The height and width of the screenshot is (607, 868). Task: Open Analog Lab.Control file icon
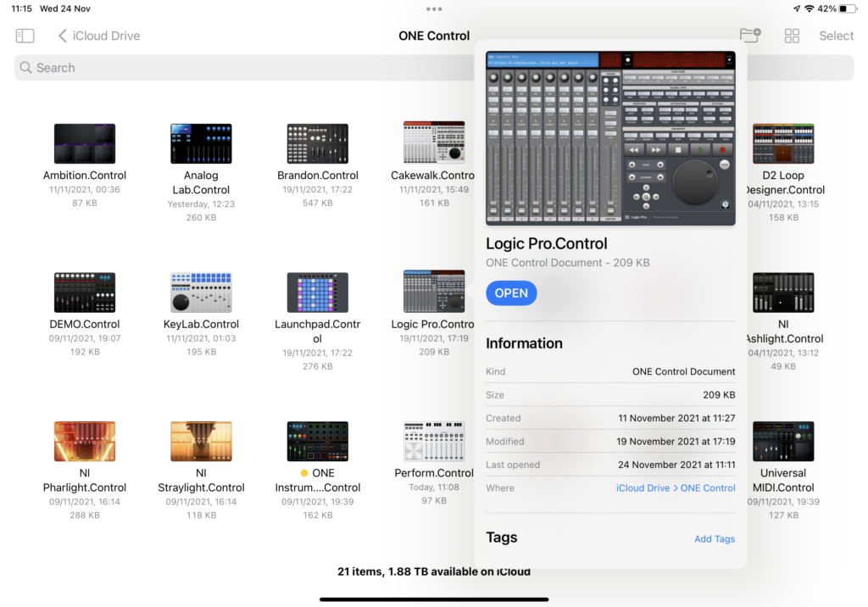tap(201, 143)
